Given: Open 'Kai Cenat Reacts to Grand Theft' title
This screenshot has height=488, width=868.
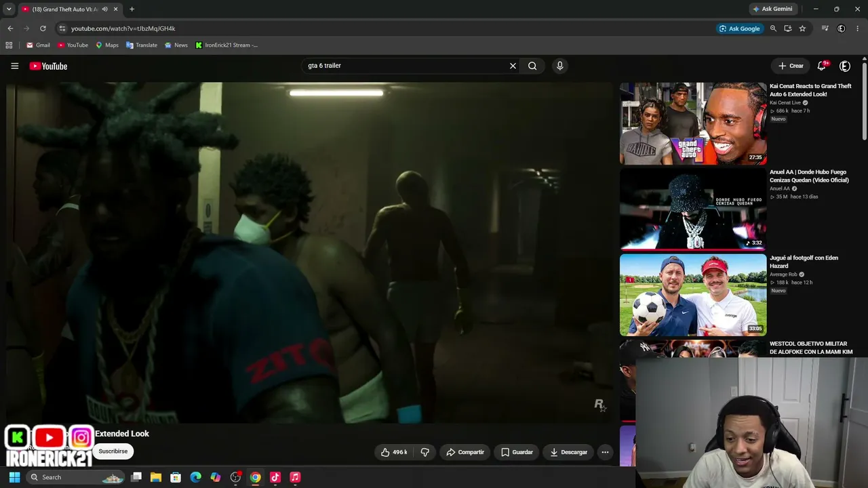Looking at the screenshot, I should tap(810, 90).
